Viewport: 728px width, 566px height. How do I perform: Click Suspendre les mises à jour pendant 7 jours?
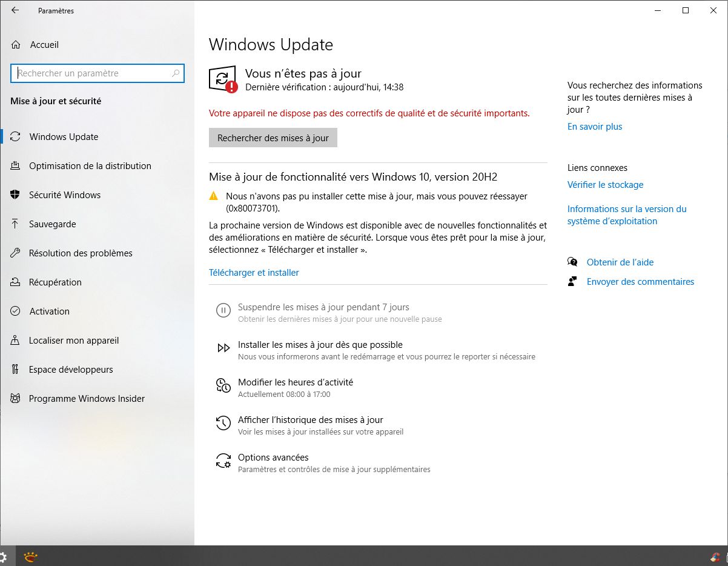click(x=323, y=307)
